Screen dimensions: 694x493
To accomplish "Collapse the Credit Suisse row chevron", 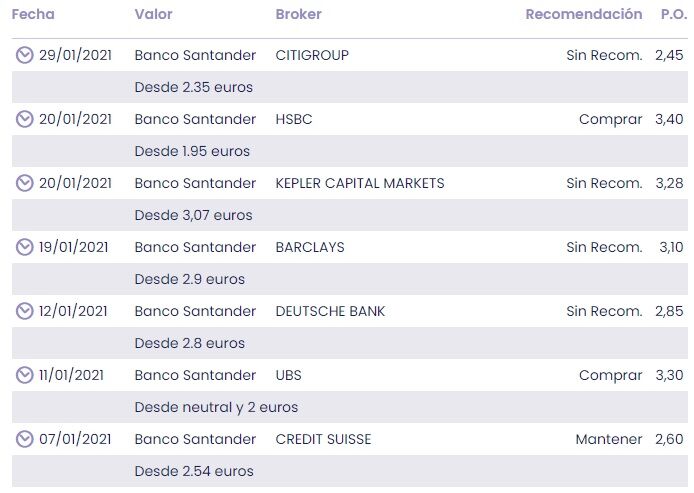I will coord(25,439).
